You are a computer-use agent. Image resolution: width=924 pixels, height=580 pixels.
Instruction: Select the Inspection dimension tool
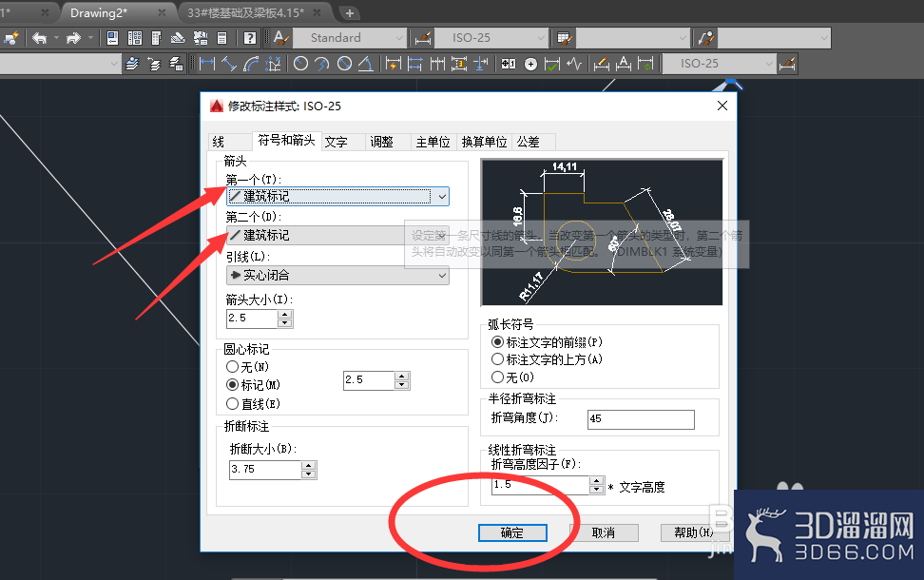tap(552, 64)
